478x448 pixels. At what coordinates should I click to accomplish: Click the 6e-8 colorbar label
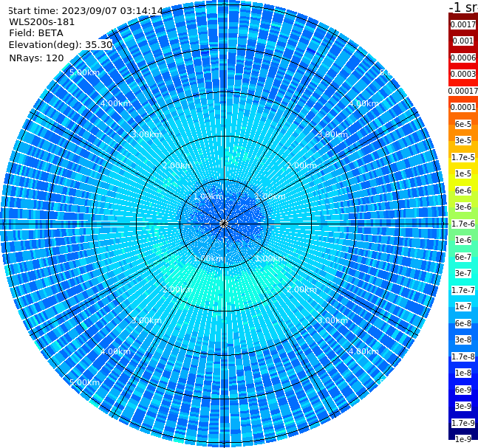tap(463, 323)
